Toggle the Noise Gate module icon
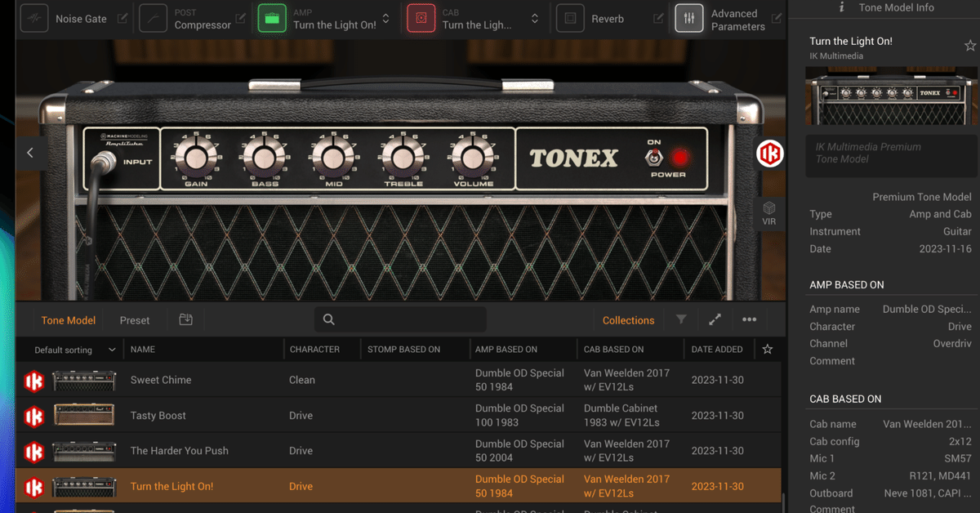Viewport: 980px width, 513px height. coord(34,18)
